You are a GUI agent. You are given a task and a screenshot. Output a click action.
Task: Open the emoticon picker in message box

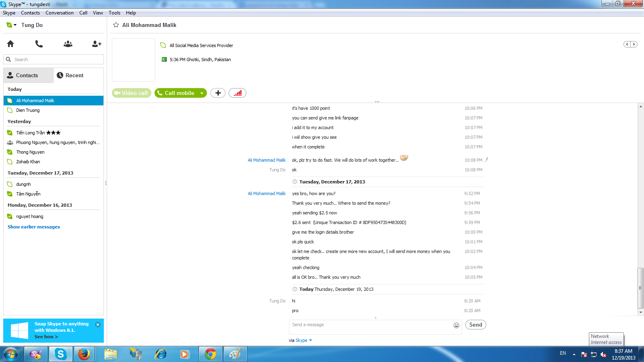pyautogui.click(x=456, y=325)
